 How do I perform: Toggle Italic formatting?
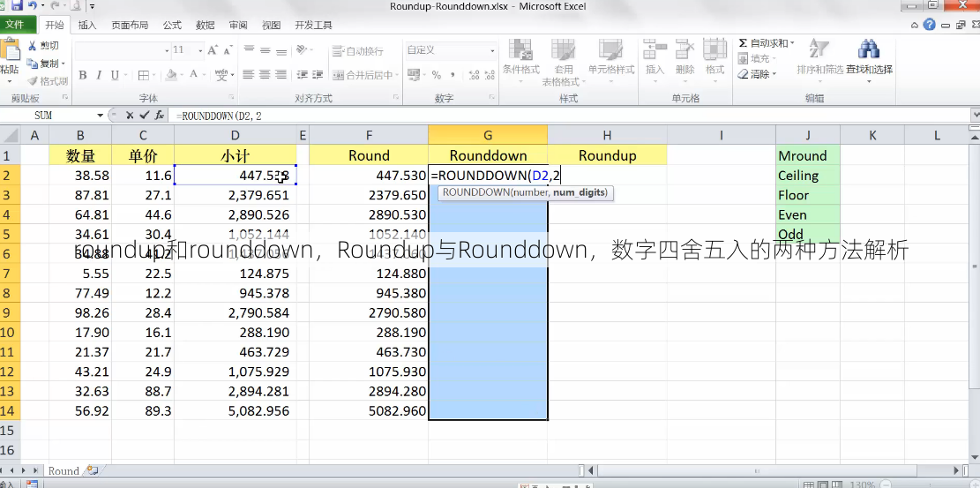click(x=99, y=75)
